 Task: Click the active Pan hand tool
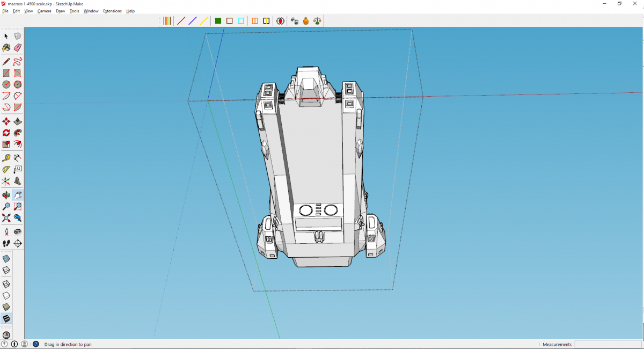coord(18,195)
